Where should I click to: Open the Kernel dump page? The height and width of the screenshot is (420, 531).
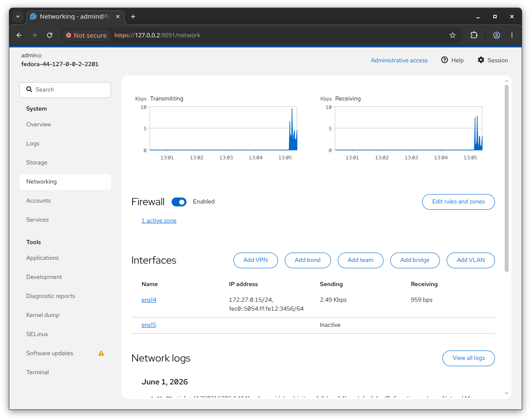pos(65,315)
